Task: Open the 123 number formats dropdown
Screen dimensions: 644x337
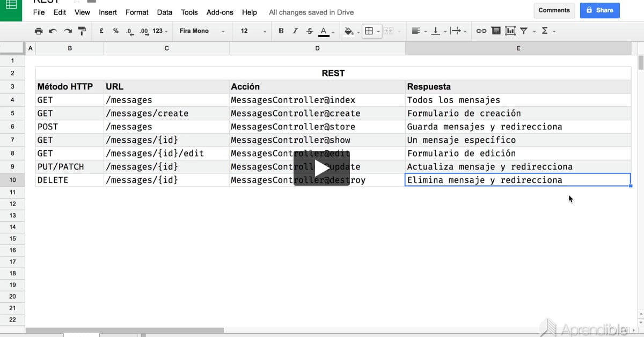Action: (160, 31)
